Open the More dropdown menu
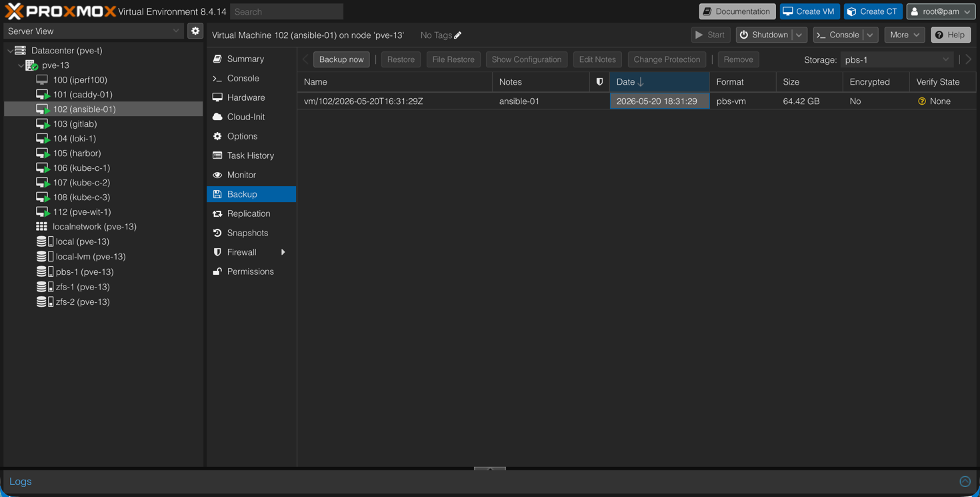 (904, 35)
